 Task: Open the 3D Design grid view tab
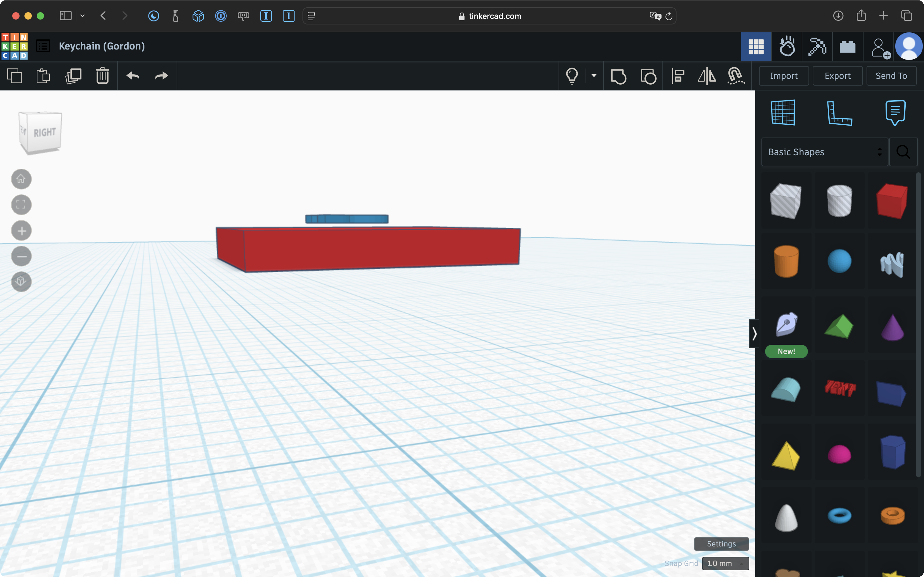(756, 46)
